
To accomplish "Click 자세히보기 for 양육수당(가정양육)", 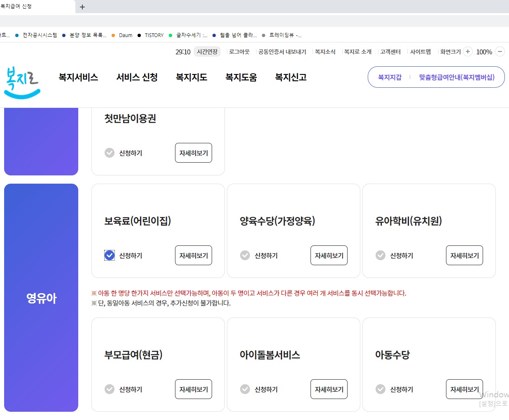I will point(329,255).
